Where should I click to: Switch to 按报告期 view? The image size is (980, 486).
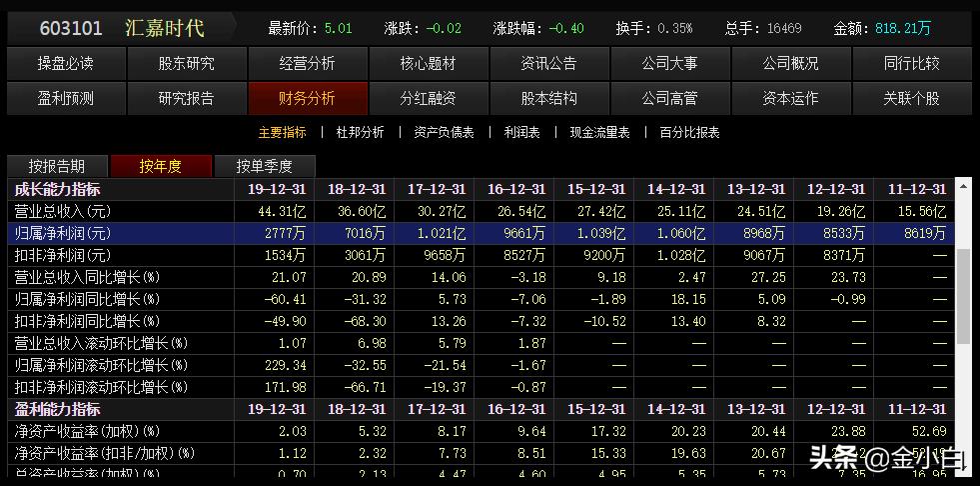pyautogui.click(x=57, y=166)
